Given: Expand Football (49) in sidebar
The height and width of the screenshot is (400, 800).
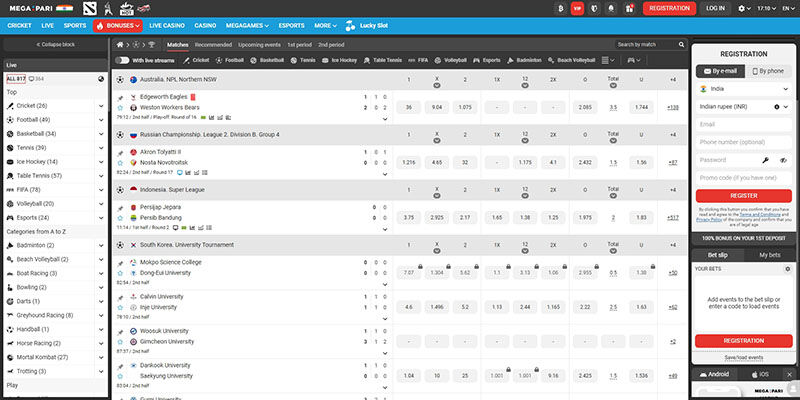Looking at the screenshot, I should 101,120.
